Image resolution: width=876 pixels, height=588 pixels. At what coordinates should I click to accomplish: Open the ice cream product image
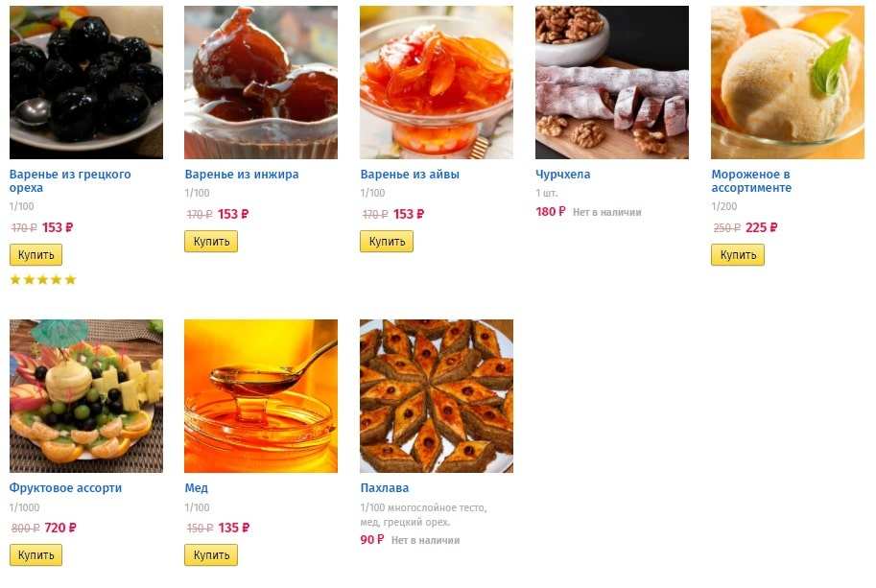[788, 82]
